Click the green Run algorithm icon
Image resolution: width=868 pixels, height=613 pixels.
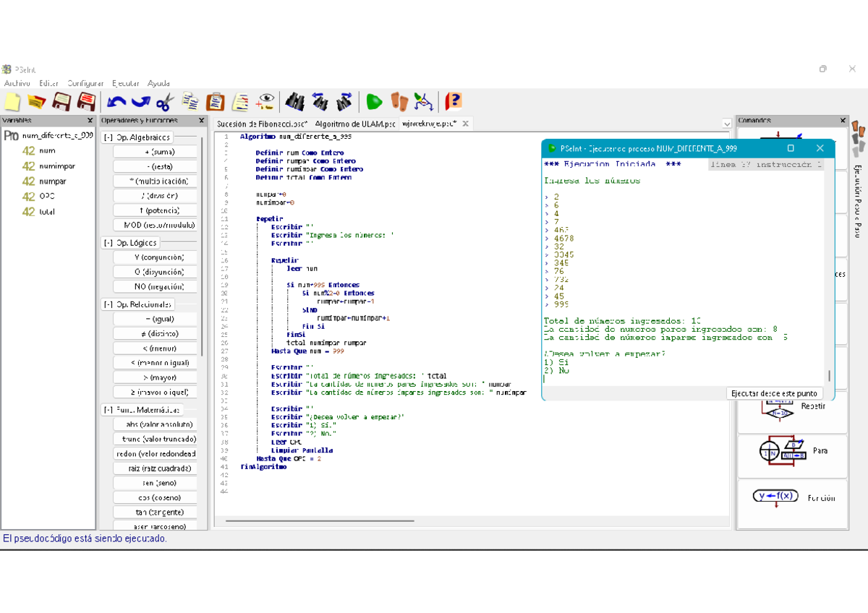pyautogui.click(x=374, y=101)
